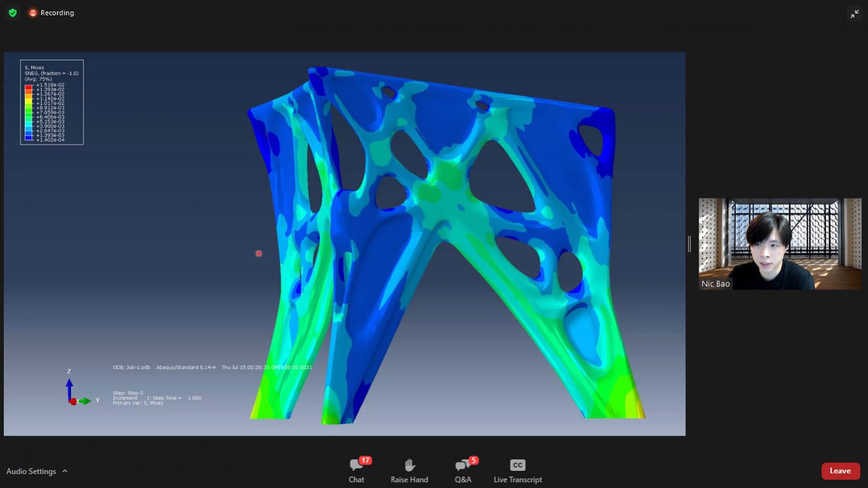Click Nic Bao's video thumbnail
868x488 pixels.
[779, 243]
